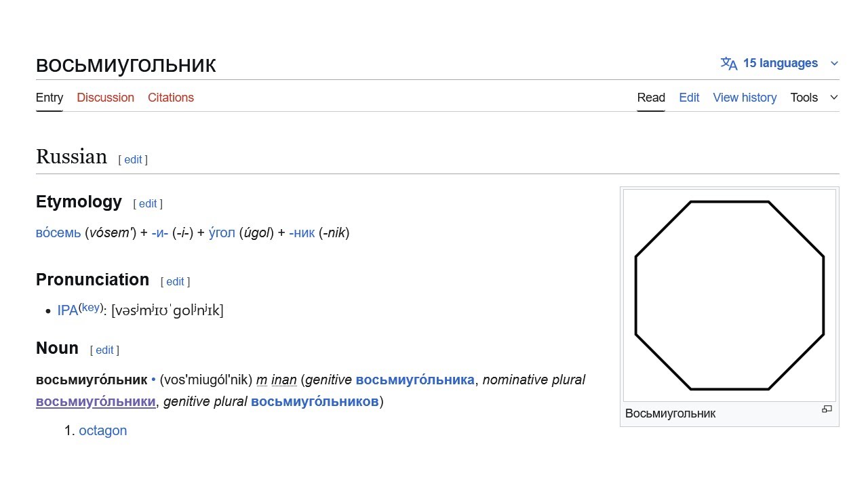Click the enlarge icon in the image caption

(x=827, y=409)
